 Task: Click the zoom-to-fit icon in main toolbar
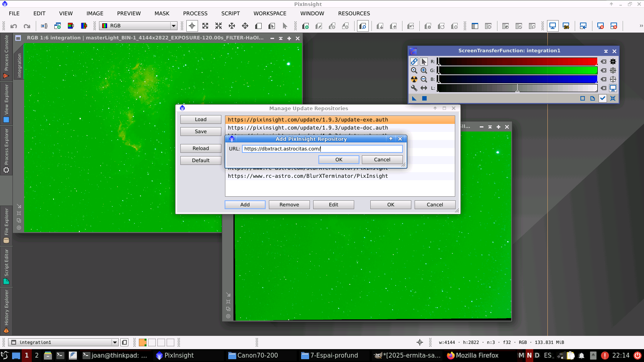coord(205,26)
